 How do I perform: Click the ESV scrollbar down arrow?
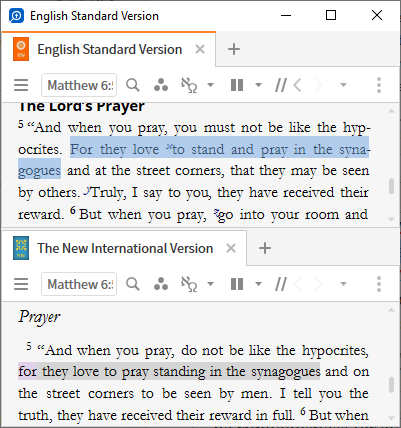(392, 219)
